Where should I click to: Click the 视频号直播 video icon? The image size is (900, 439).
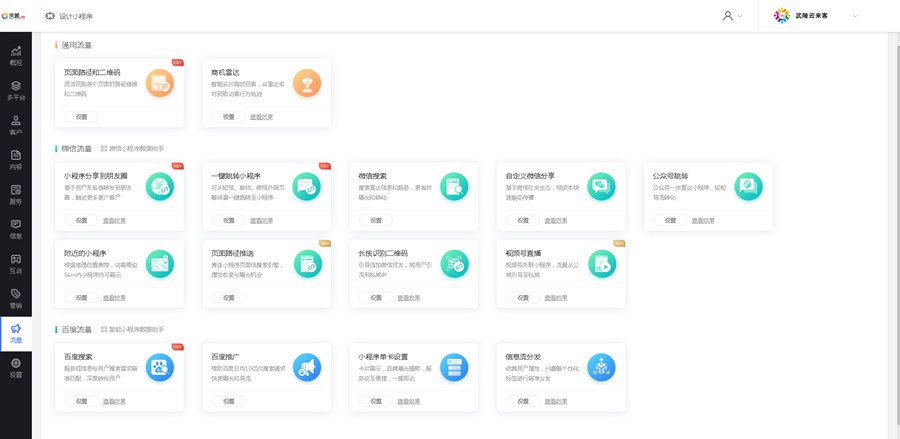[601, 264]
